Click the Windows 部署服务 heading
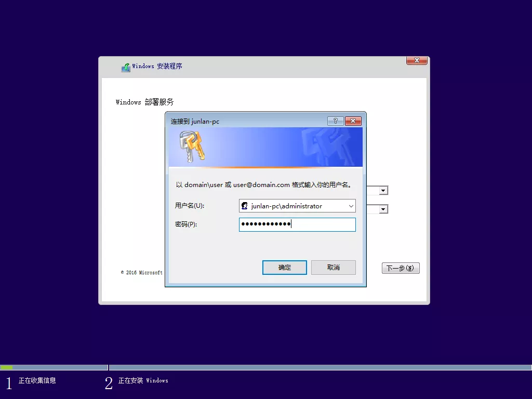Screen dimensions: 532x399 (144, 102)
